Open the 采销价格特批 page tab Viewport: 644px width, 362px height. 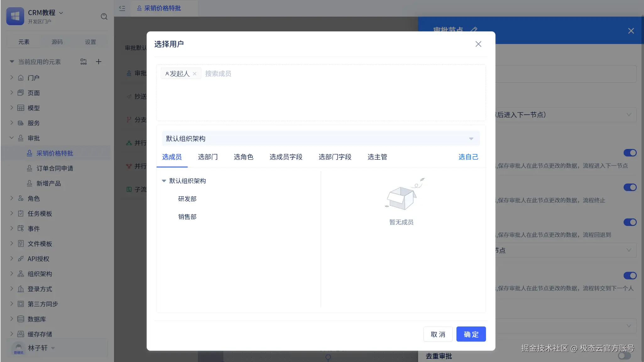click(x=159, y=8)
